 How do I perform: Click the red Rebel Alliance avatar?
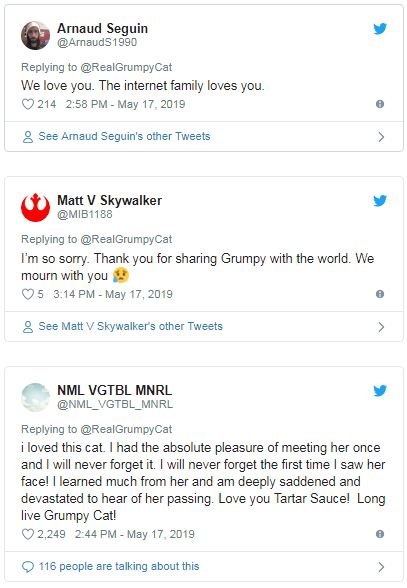[35, 207]
